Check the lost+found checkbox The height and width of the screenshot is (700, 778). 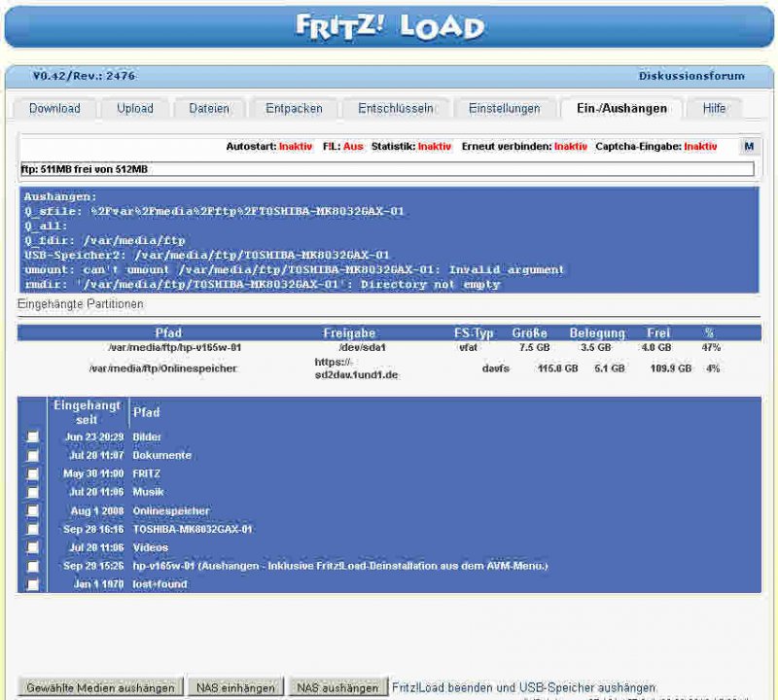click(33, 584)
